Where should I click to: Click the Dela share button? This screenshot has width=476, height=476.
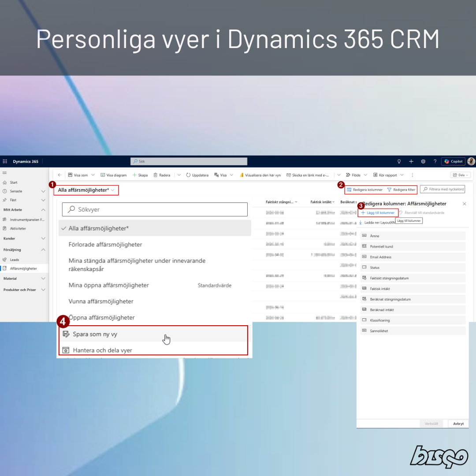460,175
